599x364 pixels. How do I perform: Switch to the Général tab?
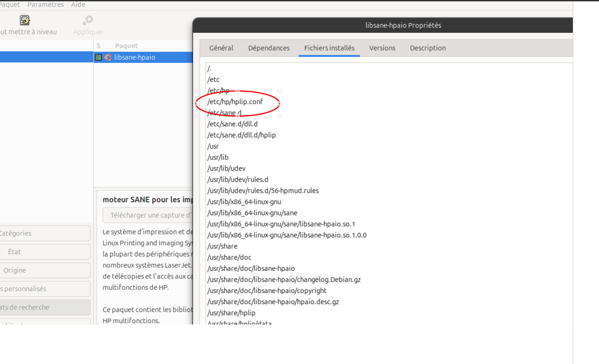pyautogui.click(x=221, y=48)
